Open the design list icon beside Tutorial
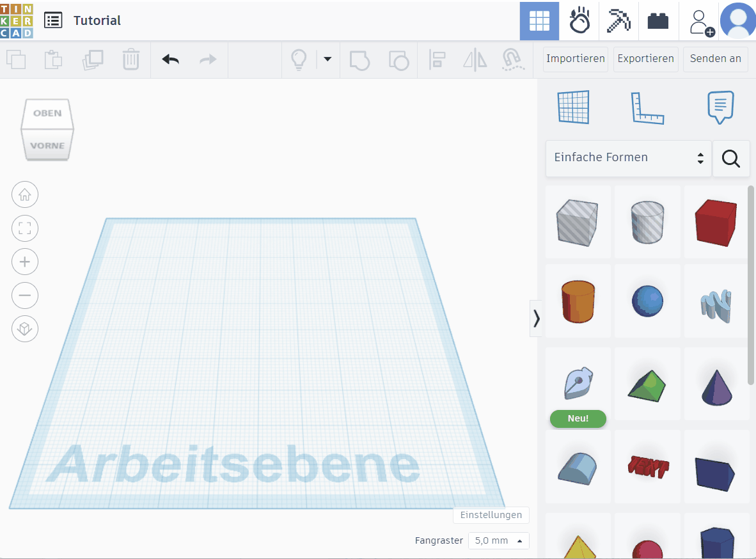This screenshot has height=559, width=756. [x=53, y=20]
